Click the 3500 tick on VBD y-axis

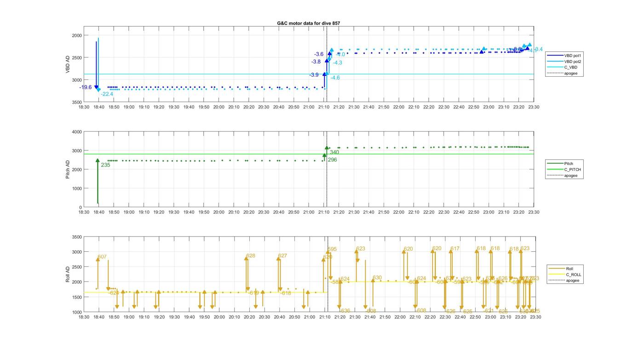[x=77, y=102]
